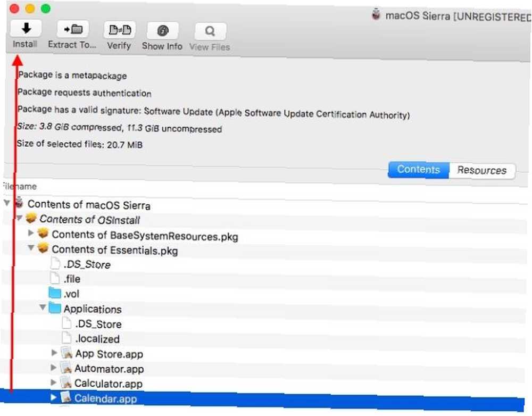Image resolution: width=532 pixels, height=416 pixels.
Task: Open the Extract To… tool
Action: [72, 29]
